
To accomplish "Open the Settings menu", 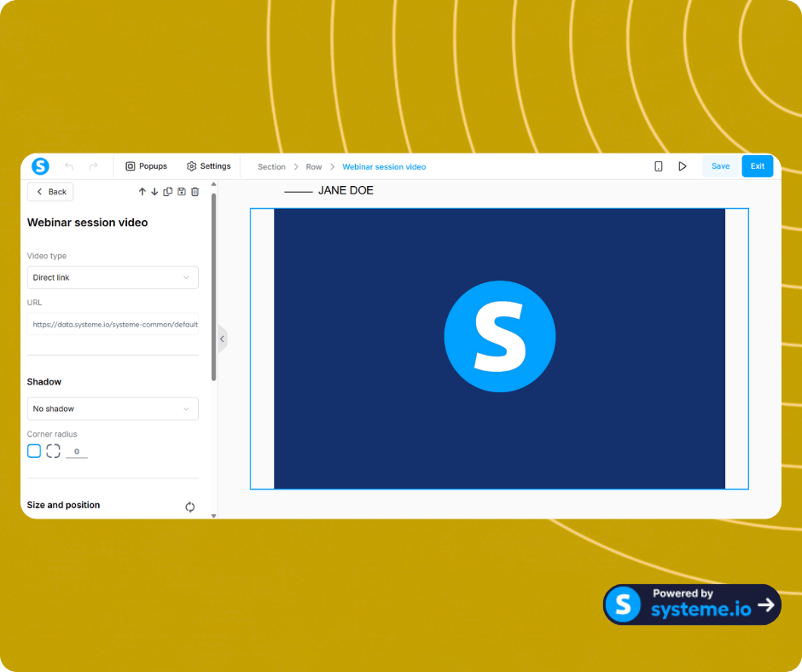I will click(x=209, y=166).
